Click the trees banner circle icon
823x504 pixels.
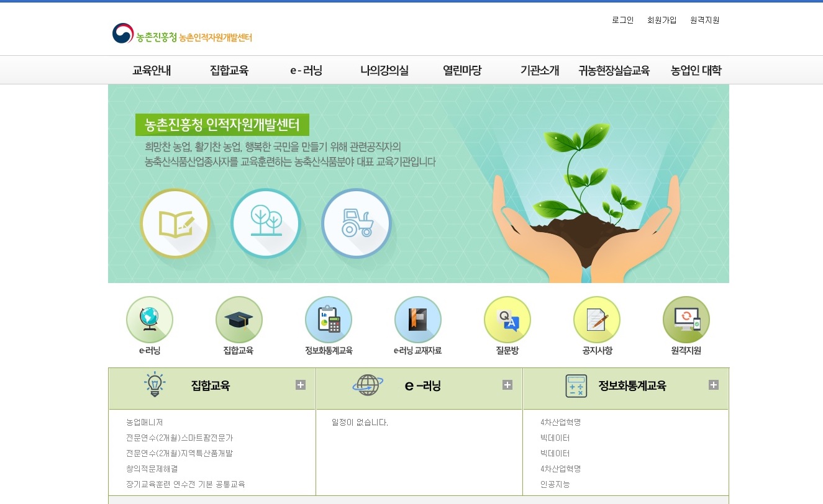click(266, 223)
